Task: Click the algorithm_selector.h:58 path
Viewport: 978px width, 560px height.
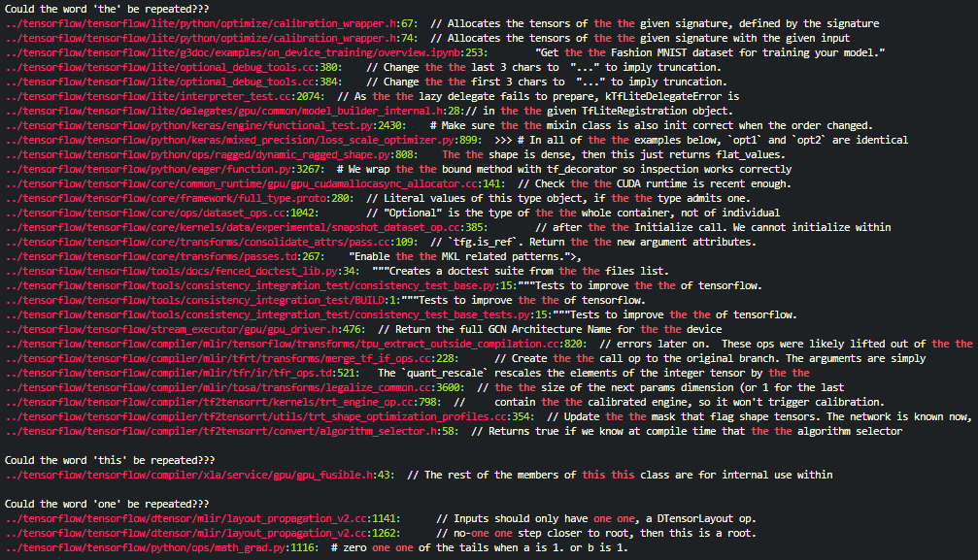Action: 231,431
